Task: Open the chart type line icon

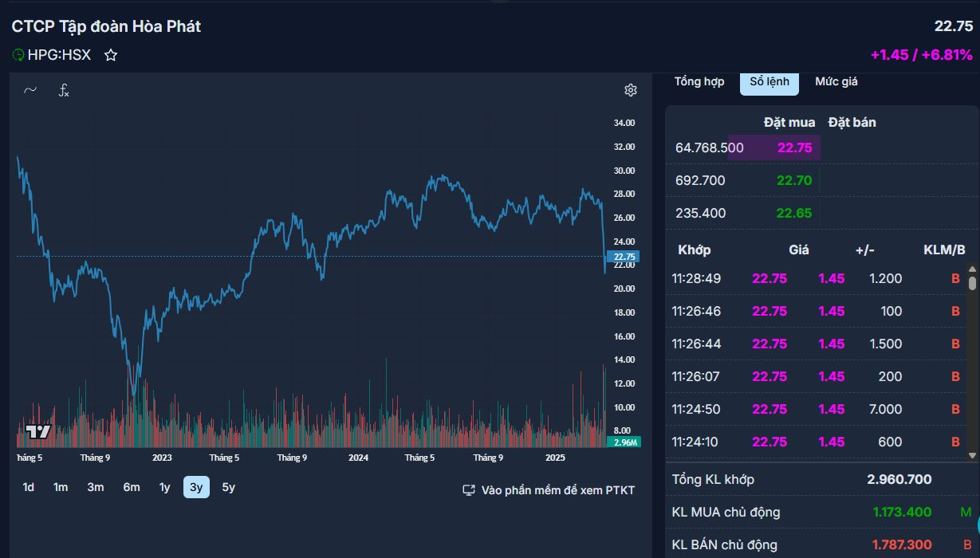Action: (30, 90)
